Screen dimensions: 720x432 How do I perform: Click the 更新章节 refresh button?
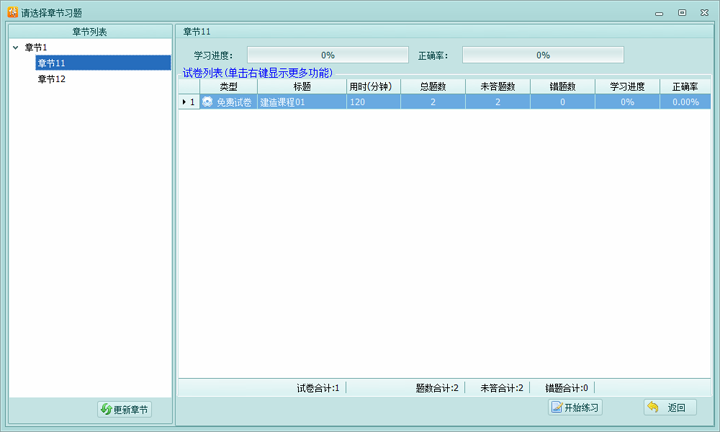[125, 410]
